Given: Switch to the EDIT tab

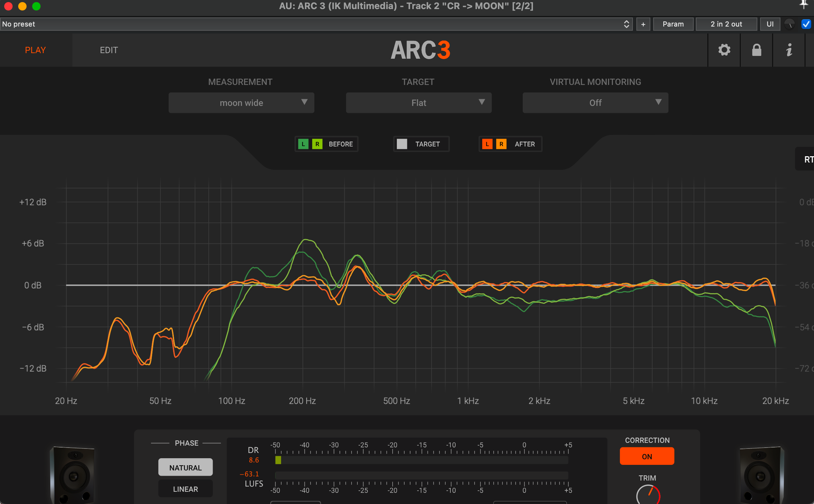Looking at the screenshot, I should (x=109, y=50).
